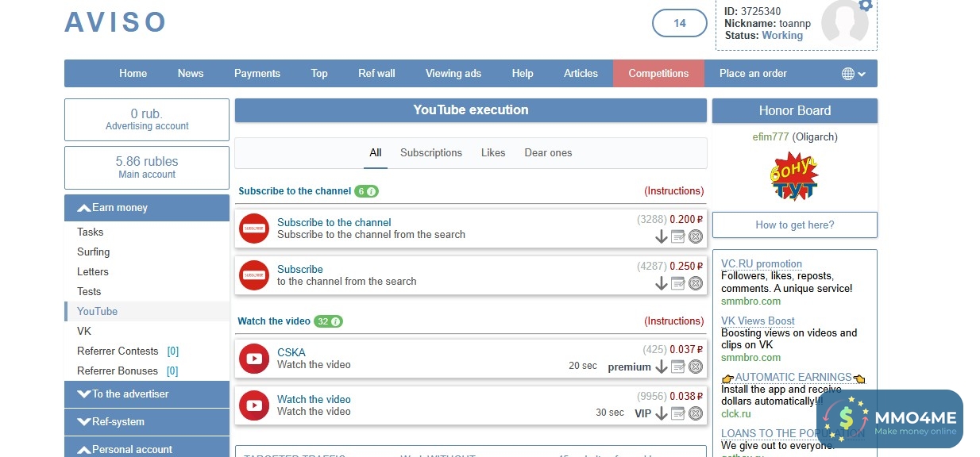Open the AUTOMATIC EARNINGS ad link
The width and height of the screenshot is (980, 457).
tap(793, 377)
